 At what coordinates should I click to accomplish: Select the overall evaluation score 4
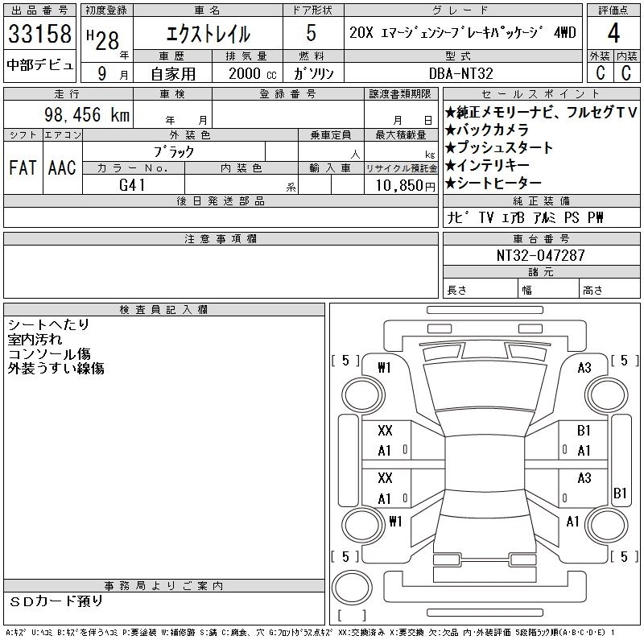[613, 33]
